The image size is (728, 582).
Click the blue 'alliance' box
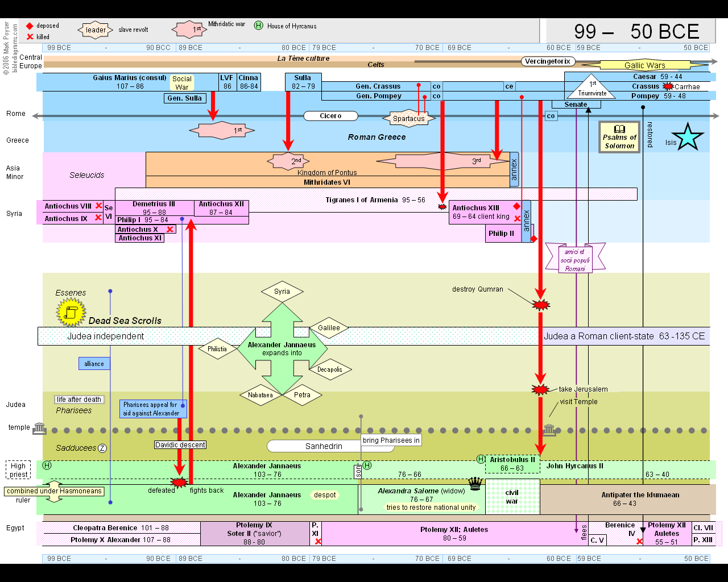pyautogui.click(x=94, y=364)
